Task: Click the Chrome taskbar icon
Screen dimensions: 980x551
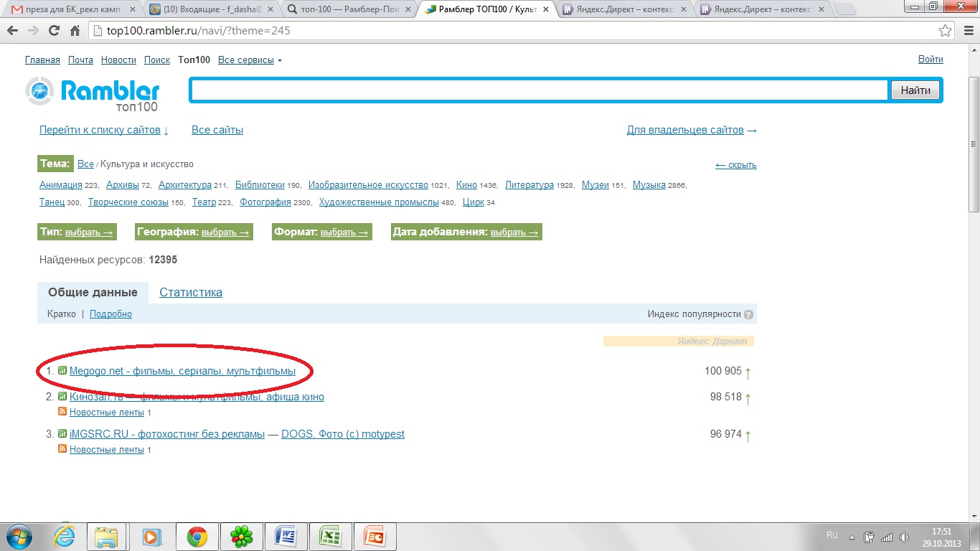Action: (197, 537)
